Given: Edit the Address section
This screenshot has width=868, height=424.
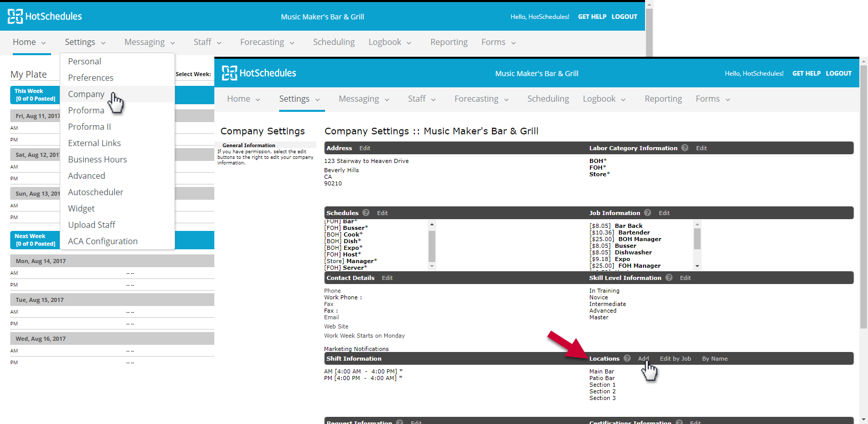Looking at the screenshot, I should [365, 148].
